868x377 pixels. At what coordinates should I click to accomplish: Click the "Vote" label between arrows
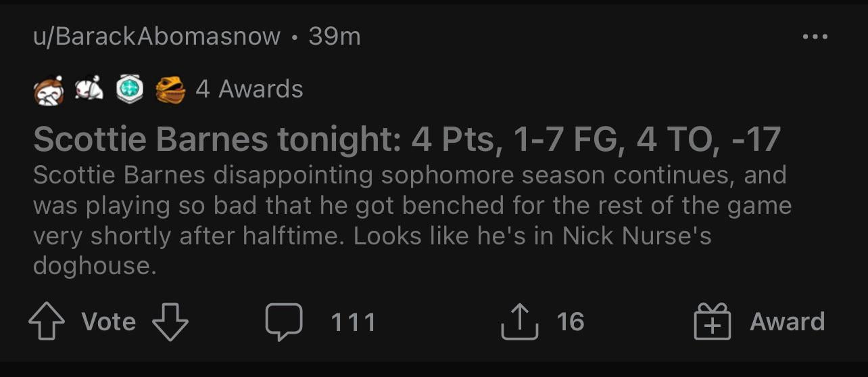[x=108, y=321]
